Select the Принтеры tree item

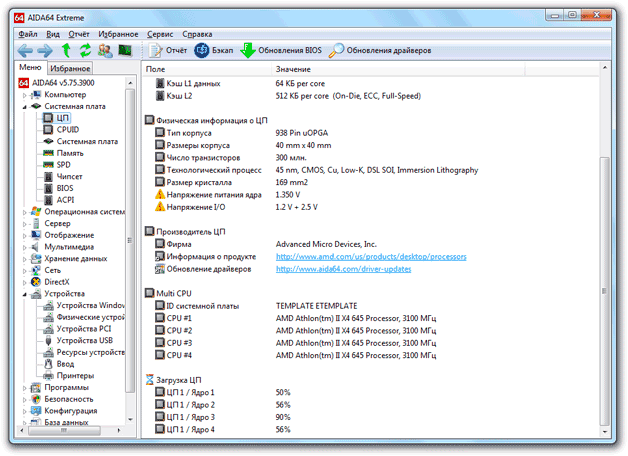point(69,376)
